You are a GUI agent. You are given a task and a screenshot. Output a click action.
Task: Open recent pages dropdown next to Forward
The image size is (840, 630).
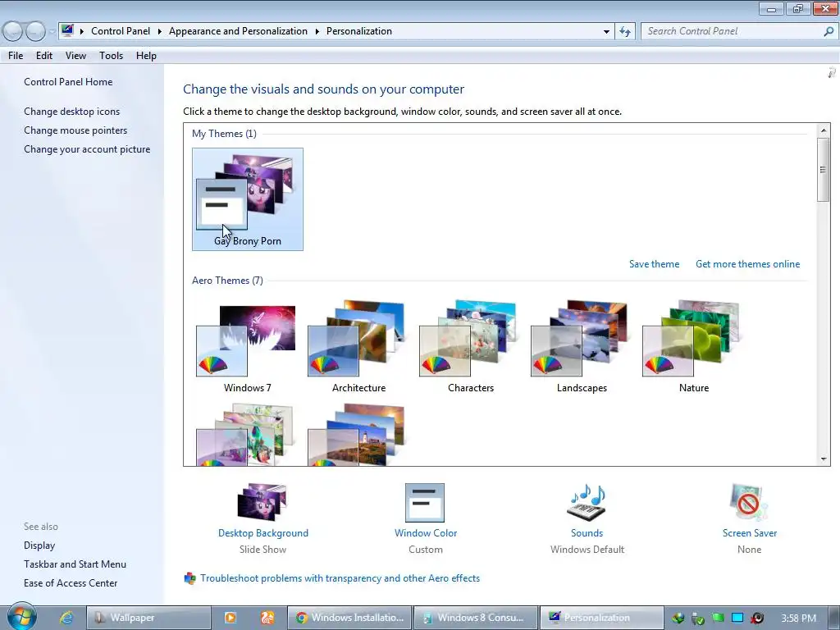[52, 32]
